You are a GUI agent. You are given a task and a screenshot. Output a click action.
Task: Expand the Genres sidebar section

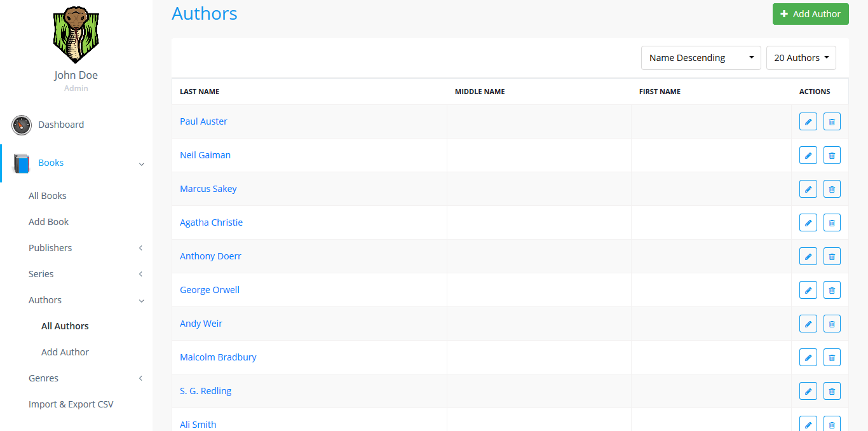[44, 378]
